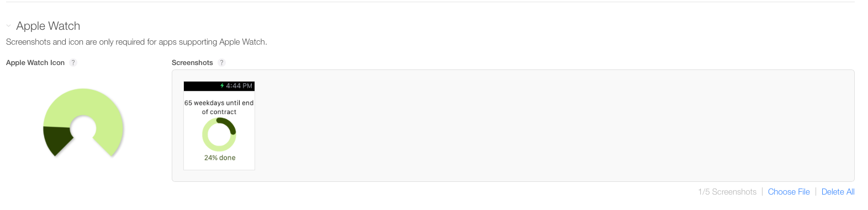868x210 pixels.
Task: Click the Choose File link
Action: click(788, 192)
